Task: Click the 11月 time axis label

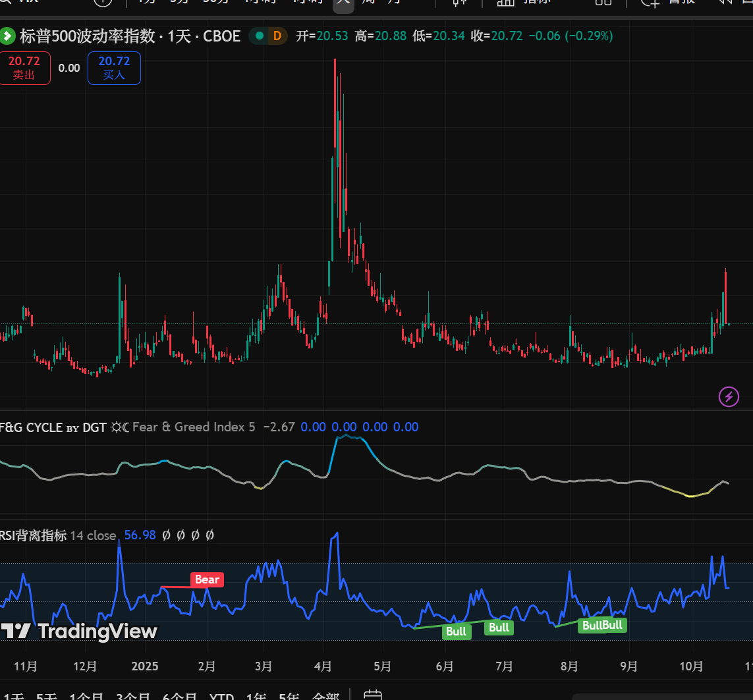Action: click(x=26, y=666)
